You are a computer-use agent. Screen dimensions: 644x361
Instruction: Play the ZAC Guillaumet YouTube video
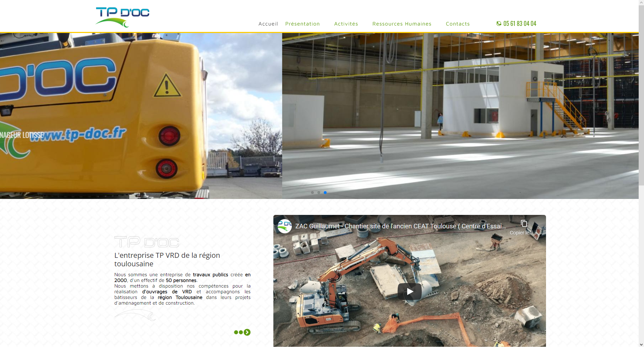click(409, 291)
